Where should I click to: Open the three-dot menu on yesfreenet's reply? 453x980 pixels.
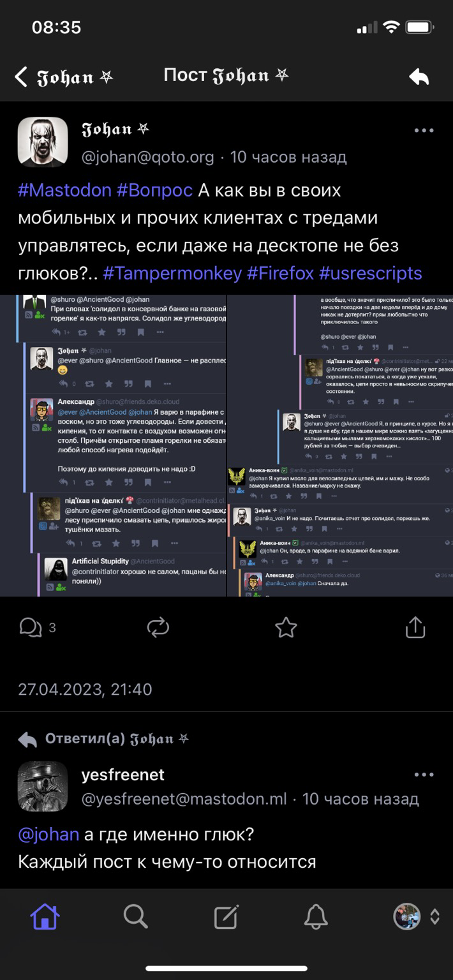(424, 775)
